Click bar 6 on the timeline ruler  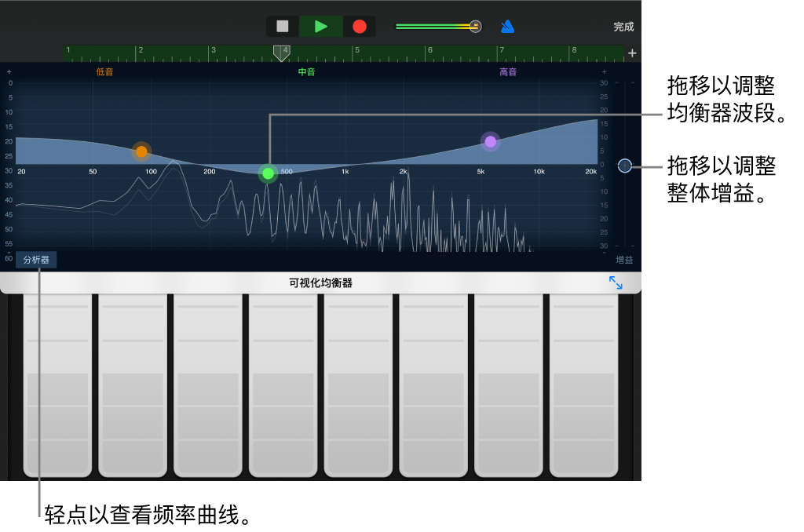[x=429, y=50]
